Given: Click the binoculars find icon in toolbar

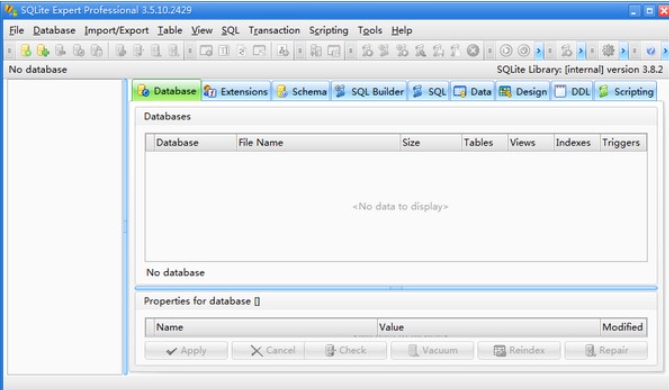Looking at the screenshot, I should coord(283,51).
